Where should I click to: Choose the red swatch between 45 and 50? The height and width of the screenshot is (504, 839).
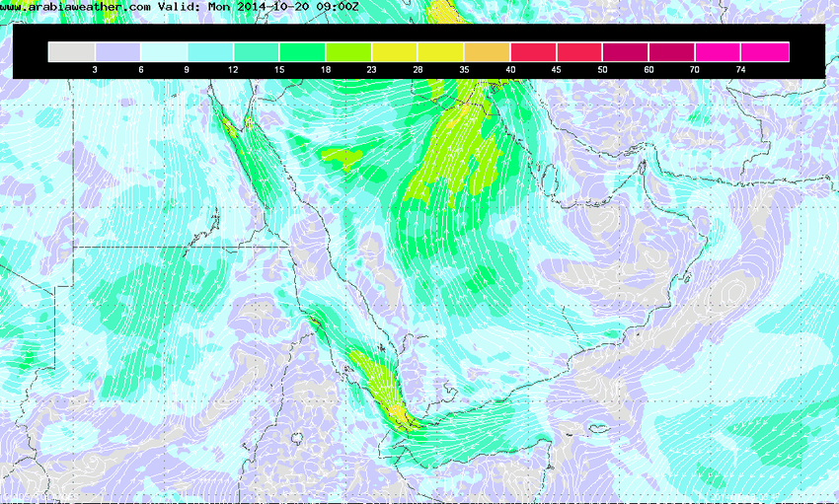pyautogui.click(x=580, y=51)
